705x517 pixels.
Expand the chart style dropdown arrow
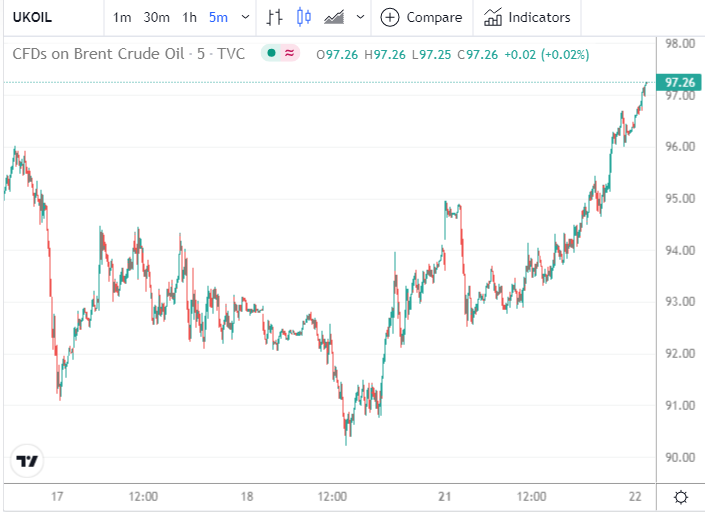point(360,18)
